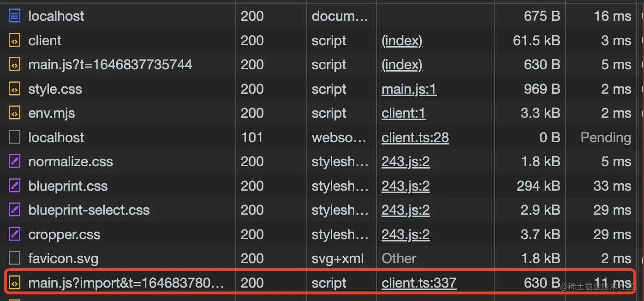Click the script icon next to client

coord(15,41)
